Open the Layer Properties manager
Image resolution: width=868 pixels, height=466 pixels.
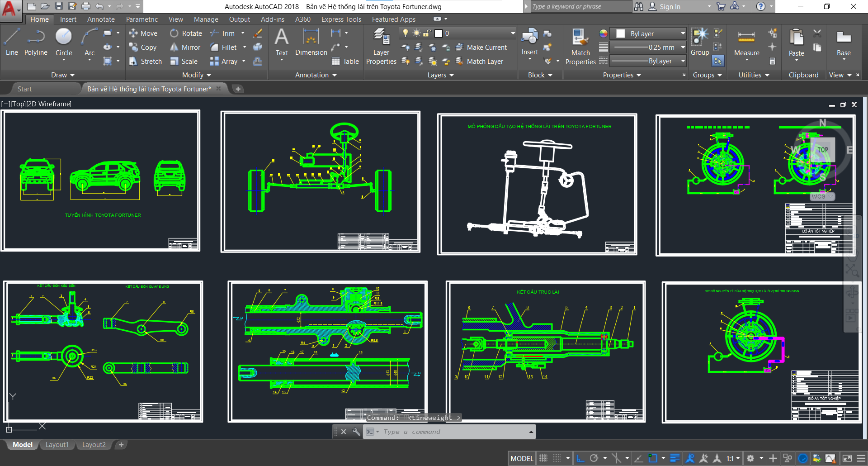tap(381, 47)
